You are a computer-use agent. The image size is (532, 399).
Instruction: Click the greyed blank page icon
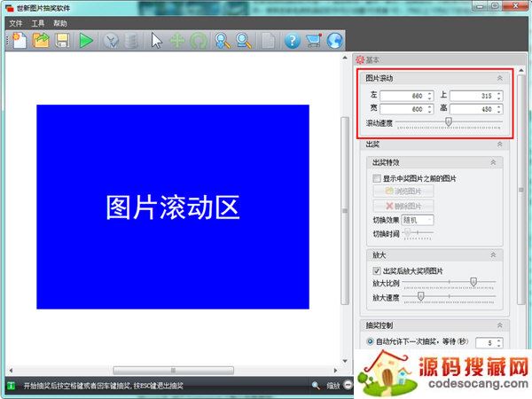(x=268, y=41)
